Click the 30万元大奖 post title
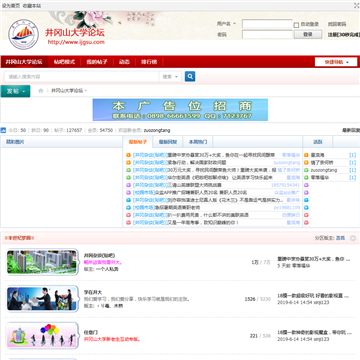The width and height of the screenshot is (360, 360). click(222, 170)
